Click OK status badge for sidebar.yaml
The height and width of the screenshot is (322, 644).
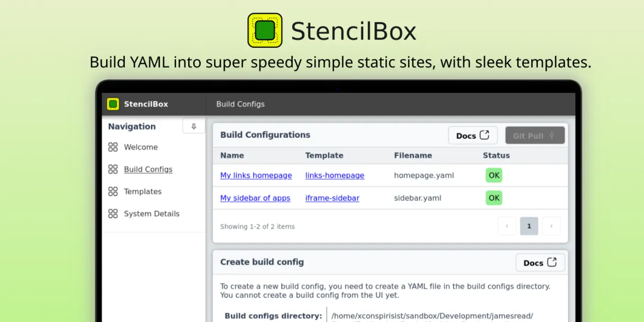[494, 198]
